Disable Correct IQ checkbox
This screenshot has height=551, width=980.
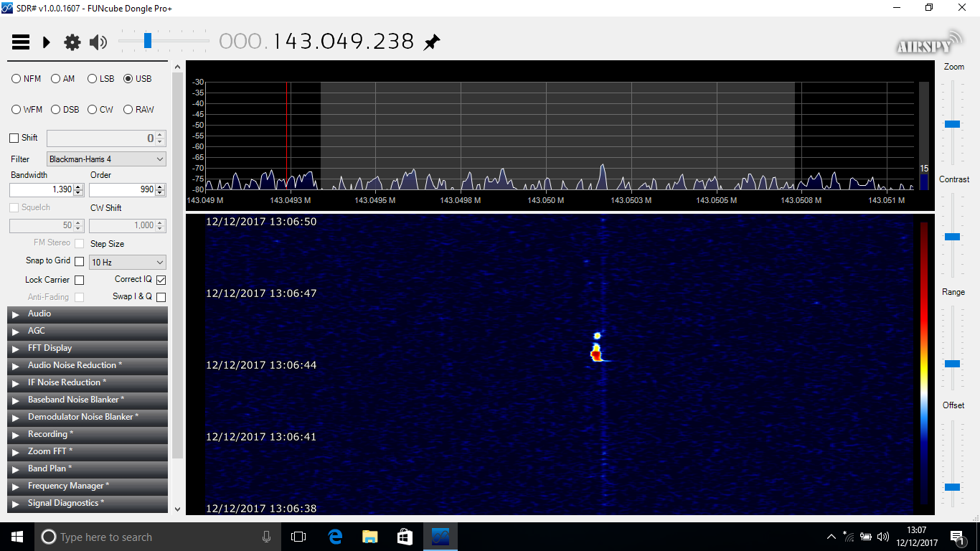(161, 280)
